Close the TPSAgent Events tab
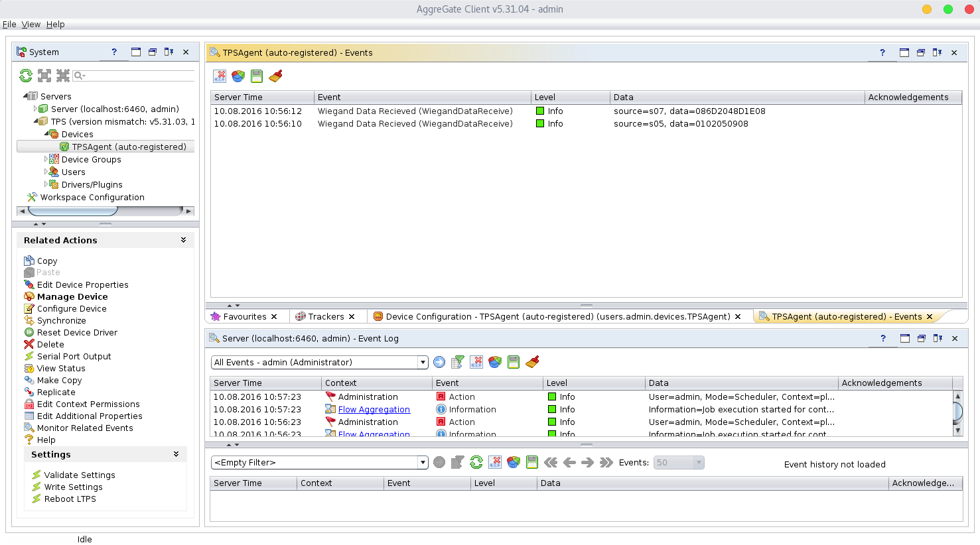 tap(930, 317)
